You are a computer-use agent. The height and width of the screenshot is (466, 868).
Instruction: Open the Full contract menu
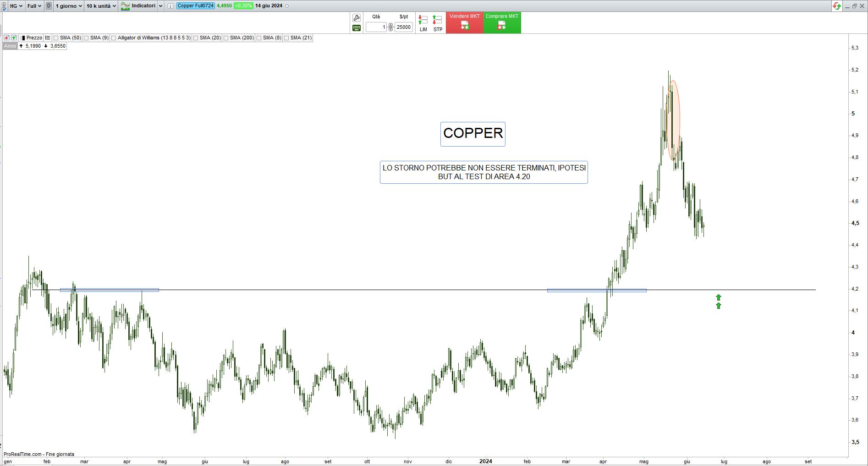pos(34,6)
